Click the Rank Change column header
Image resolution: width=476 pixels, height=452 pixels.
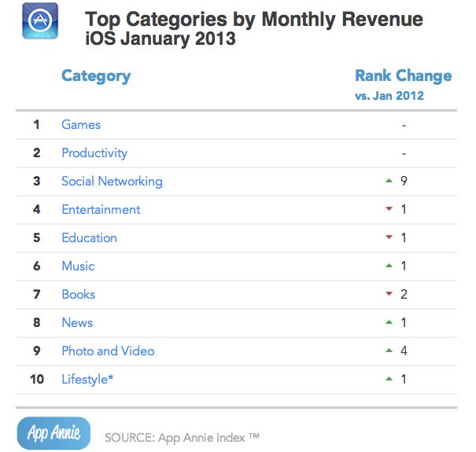pyautogui.click(x=403, y=76)
